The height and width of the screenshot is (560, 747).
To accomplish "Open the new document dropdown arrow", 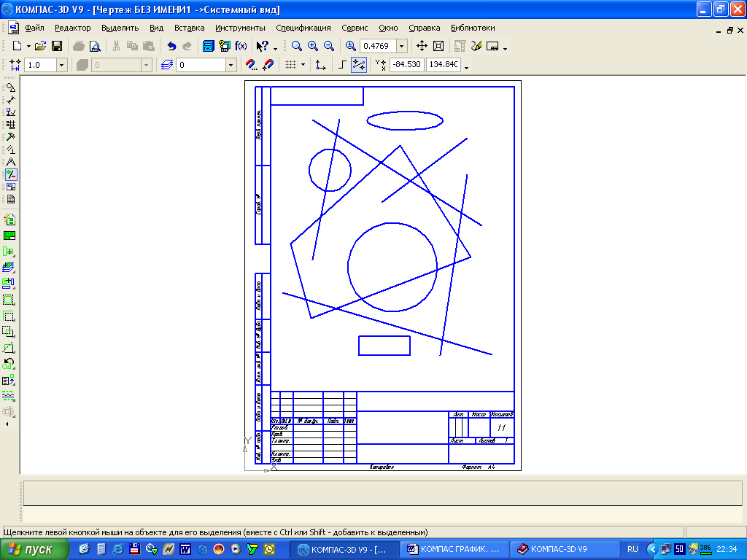I will tap(28, 46).
